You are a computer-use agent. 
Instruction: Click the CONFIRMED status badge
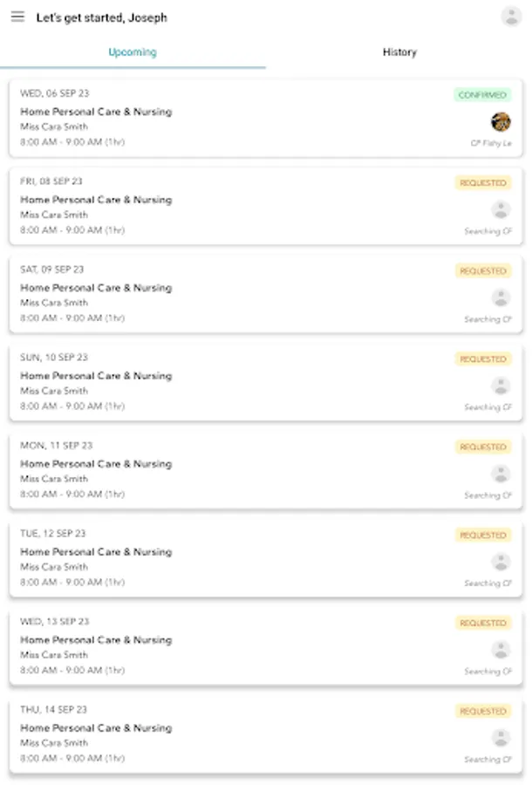click(x=482, y=95)
